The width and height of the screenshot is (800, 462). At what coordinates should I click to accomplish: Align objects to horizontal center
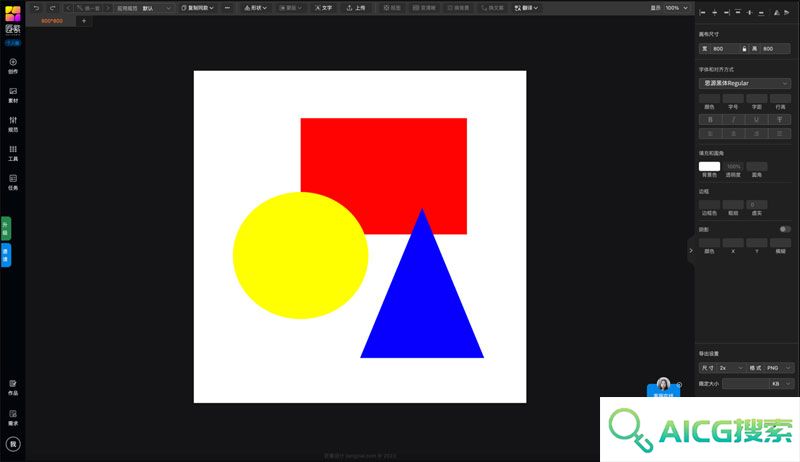pyautogui.click(x=714, y=12)
